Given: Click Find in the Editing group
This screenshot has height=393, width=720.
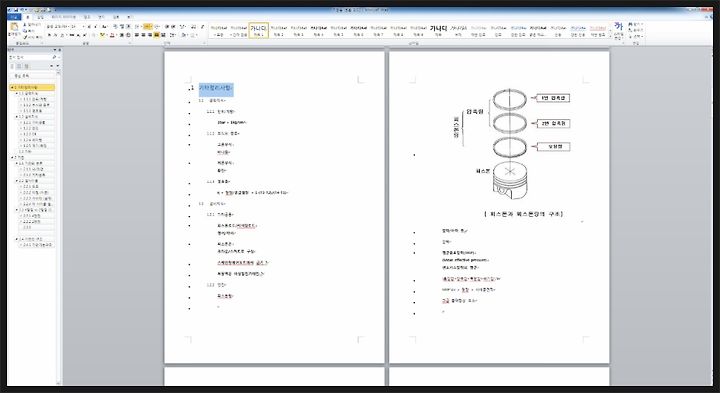Looking at the screenshot, I should tap(636, 24).
